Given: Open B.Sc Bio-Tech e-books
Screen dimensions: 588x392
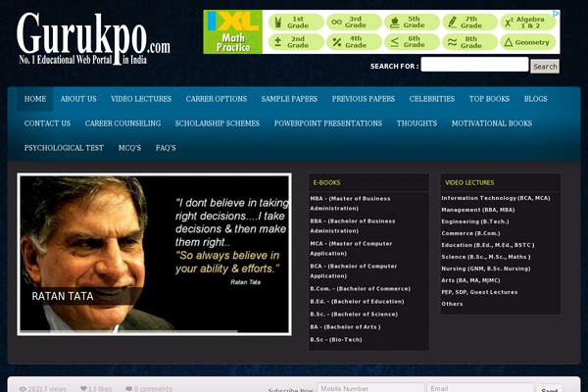Looking at the screenshot, I should (x=336, y=340).
